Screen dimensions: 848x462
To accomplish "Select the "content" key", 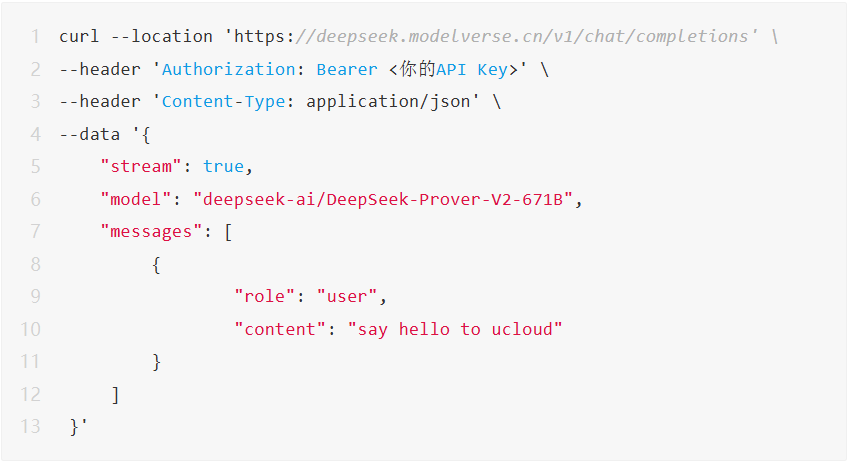I will [280, 329].
